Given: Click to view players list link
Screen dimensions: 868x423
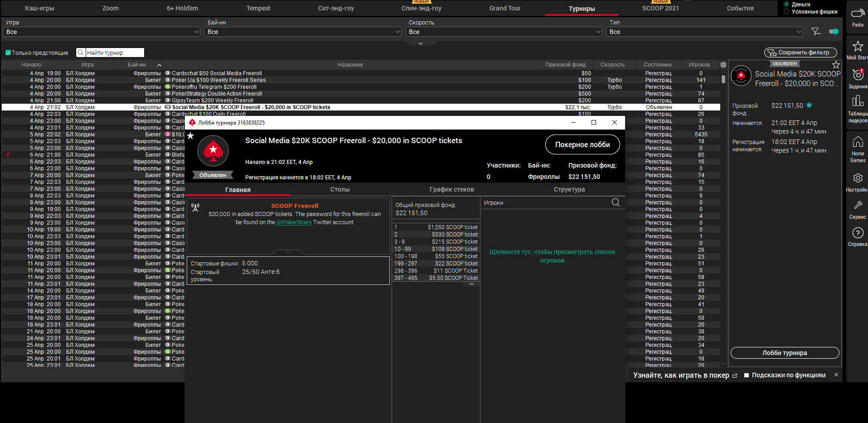Looking at the screenshot, I should tap(552, 256).
